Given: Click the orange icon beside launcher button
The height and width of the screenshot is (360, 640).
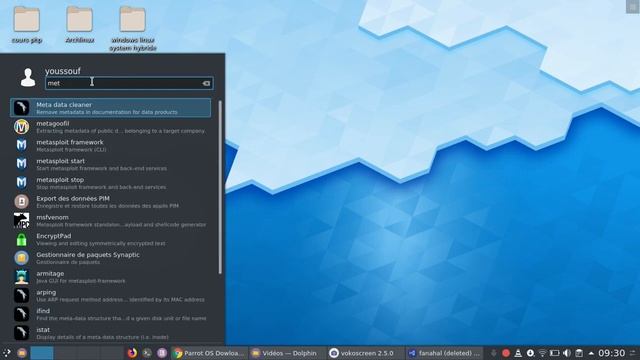Looking at the screenshot, I should click(22, 353).
